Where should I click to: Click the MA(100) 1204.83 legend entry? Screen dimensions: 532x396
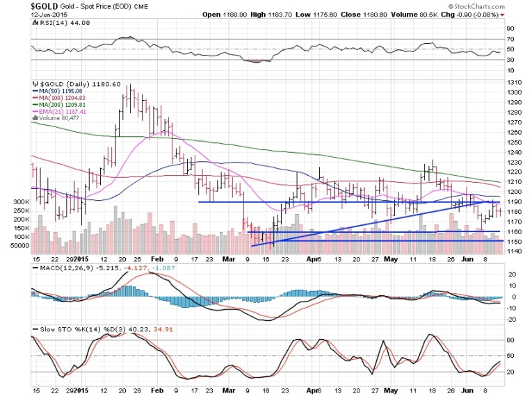click(x=59, y=98)
